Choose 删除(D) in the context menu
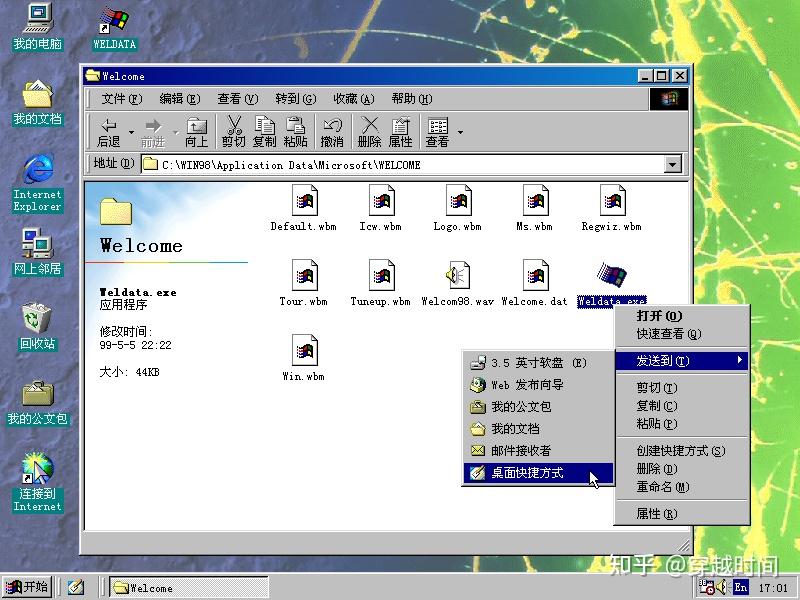The height and width of the screenshot is (600, 800). pos(682,468)
